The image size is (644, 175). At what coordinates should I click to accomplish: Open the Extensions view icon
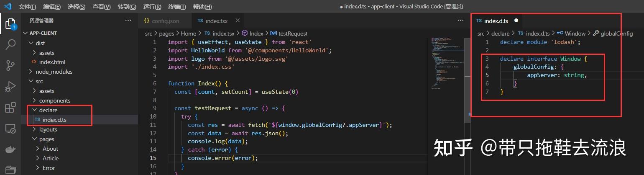point(10,108)
